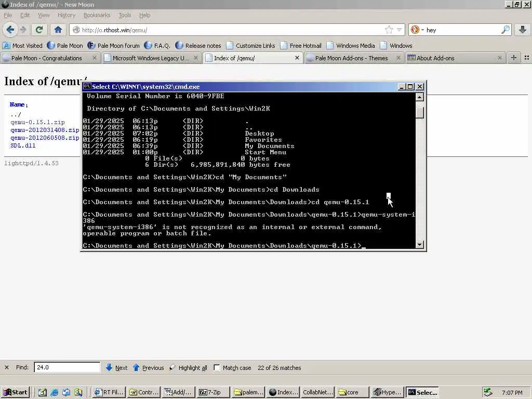This screenshot has width=532, height=399.
Task: Open the Customize Links bookmark
Action: coord(251,46)
